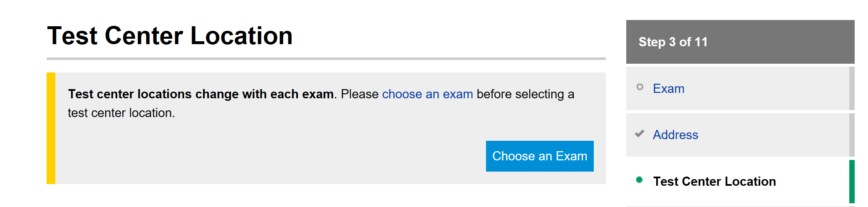Click the "before selecting a" text in alert
The height and width of the screenshot is (207, 868).
point(525,94)
